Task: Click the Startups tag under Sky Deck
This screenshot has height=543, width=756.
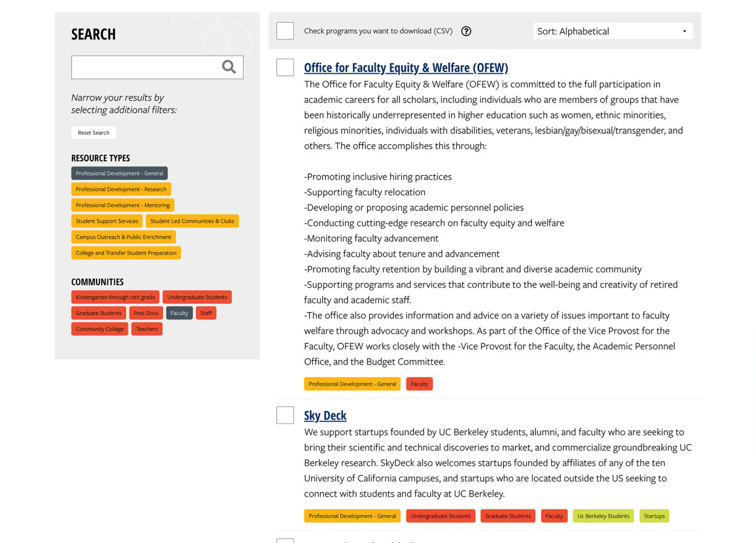Action: (654, 516)
